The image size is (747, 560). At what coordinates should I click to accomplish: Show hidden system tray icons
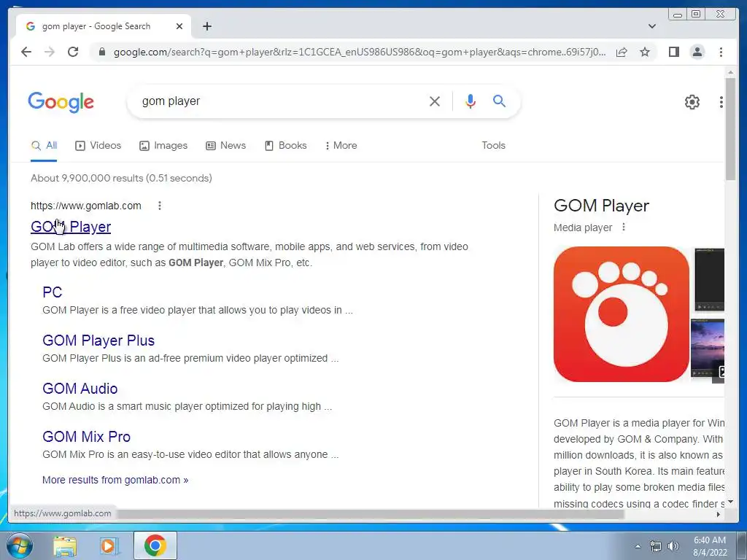coord(638,546)
